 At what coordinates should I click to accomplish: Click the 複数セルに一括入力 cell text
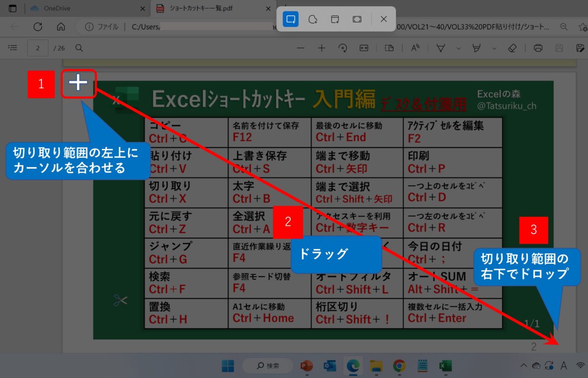click(445, 307)
